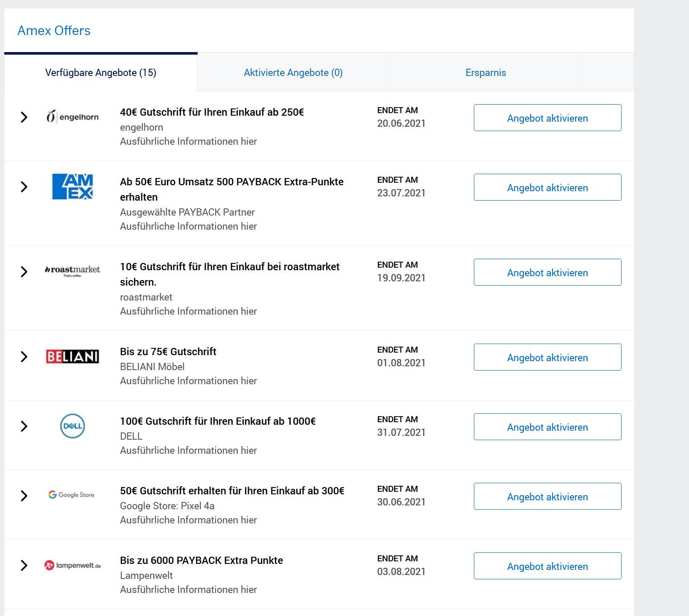689x616 pixels.
Task: Click the Amex Offers heading
Action: pos(54,31)
